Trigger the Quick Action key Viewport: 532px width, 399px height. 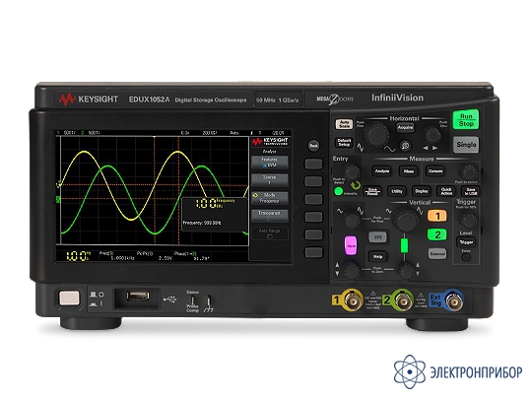(x=446, y=192)
